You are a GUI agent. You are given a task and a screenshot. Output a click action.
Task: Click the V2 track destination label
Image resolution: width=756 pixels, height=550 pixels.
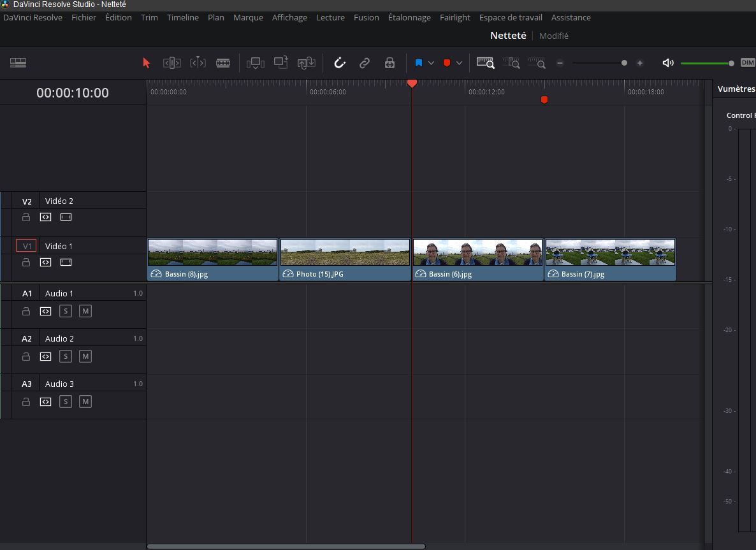(27, 201)
